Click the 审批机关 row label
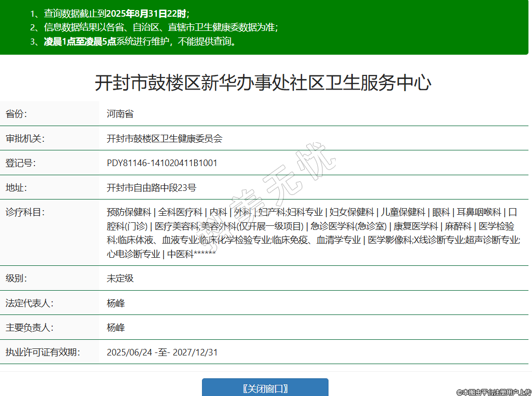Image resolution: width=532 pixels, height=396 pixels. point(25,139)
